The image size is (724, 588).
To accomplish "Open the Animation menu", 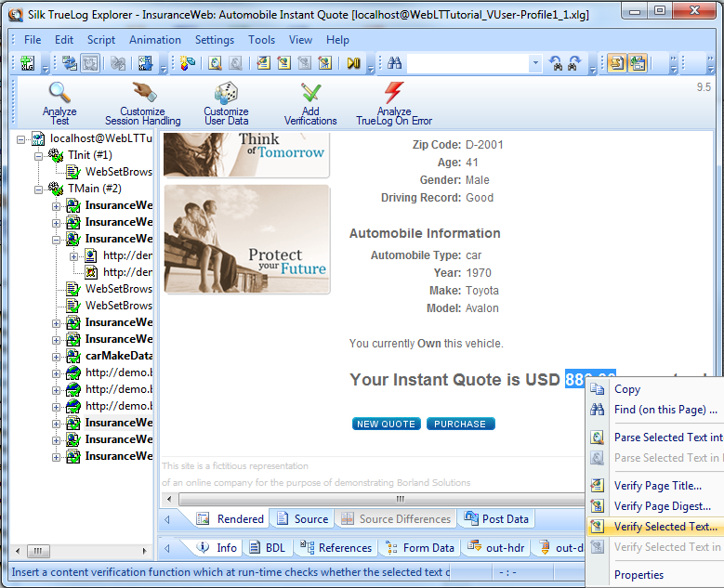I will click(155, 40).
